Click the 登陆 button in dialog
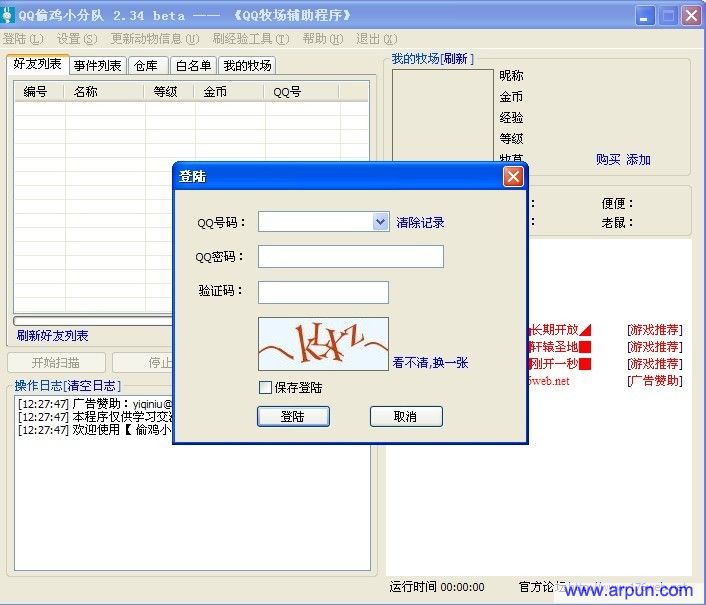This screenshot has width=706, height=605. (293, 416)
